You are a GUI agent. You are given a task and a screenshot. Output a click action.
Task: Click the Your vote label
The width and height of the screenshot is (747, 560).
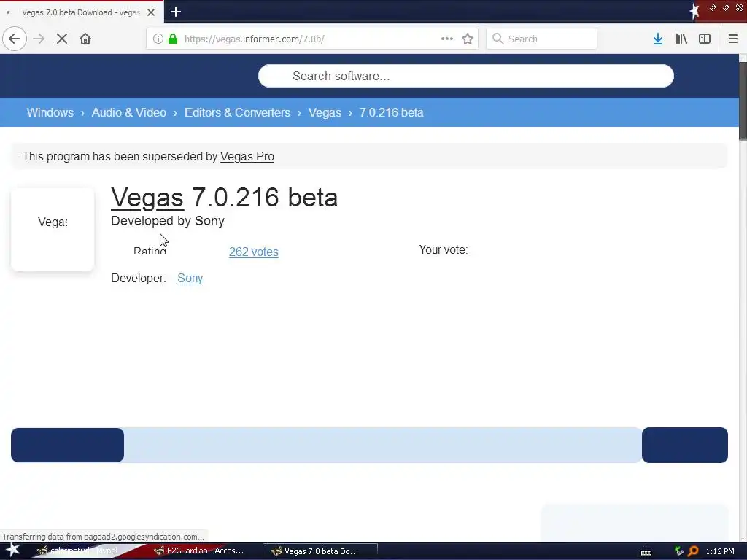(x=444, y=250)
